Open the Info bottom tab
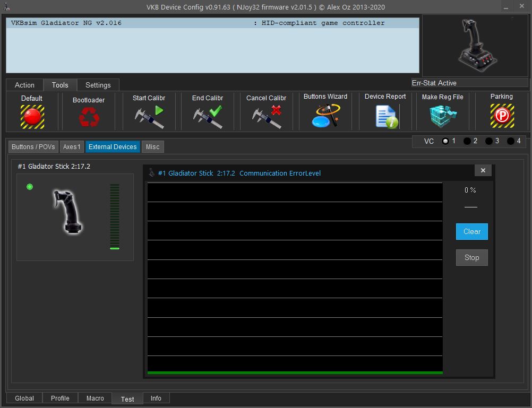This screenshot has width=532, height=408. (156, 398)
